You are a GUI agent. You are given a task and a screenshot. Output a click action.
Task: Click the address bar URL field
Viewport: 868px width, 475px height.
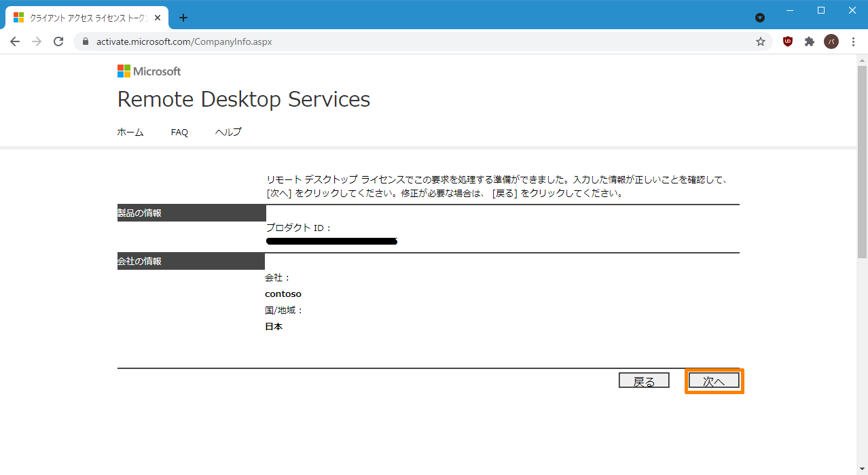(421, 41)
